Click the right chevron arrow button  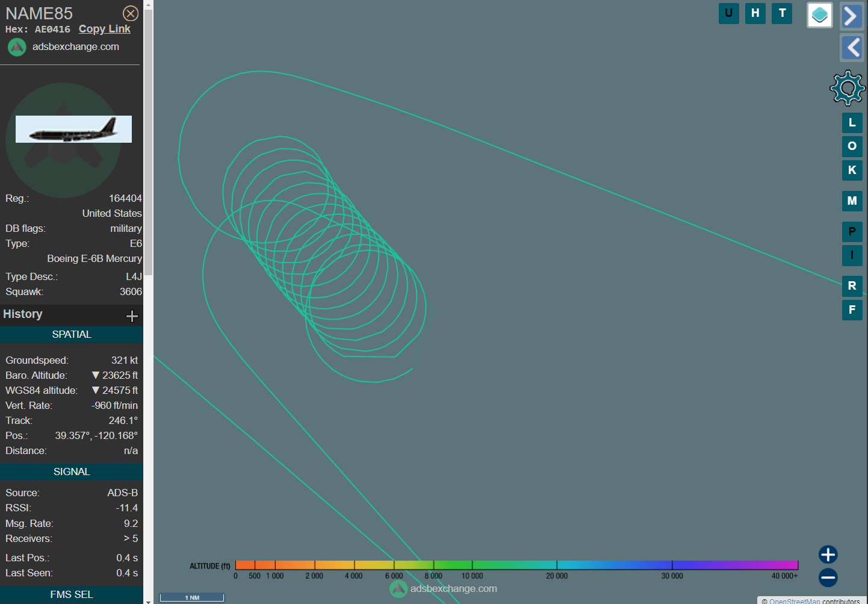[x=852, y=16]
